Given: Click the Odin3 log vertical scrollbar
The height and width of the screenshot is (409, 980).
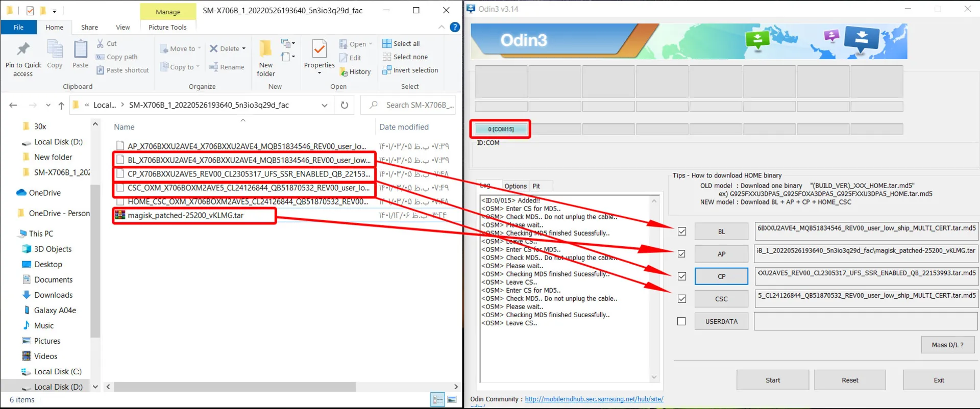Looking at the screenshot, I should point(654,289).
